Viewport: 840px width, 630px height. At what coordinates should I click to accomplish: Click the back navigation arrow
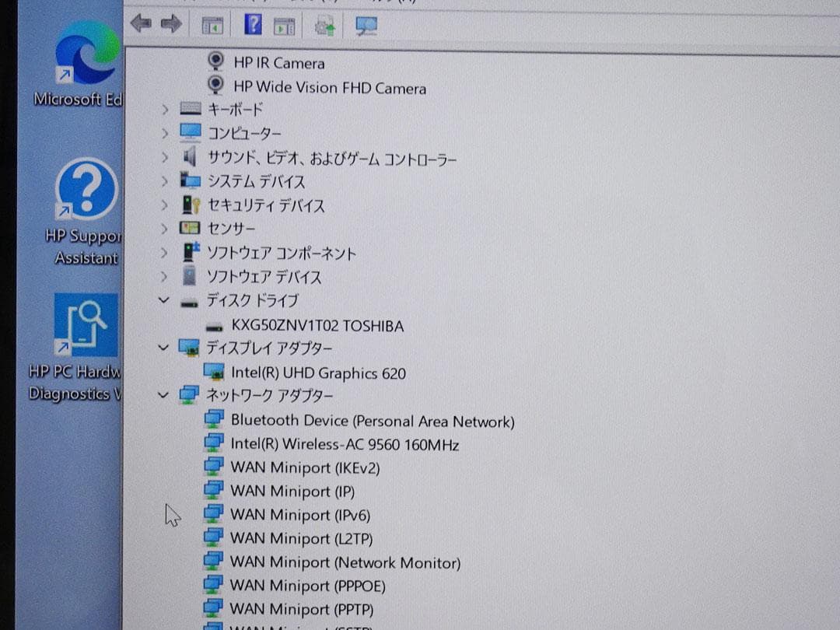[141, 23]
